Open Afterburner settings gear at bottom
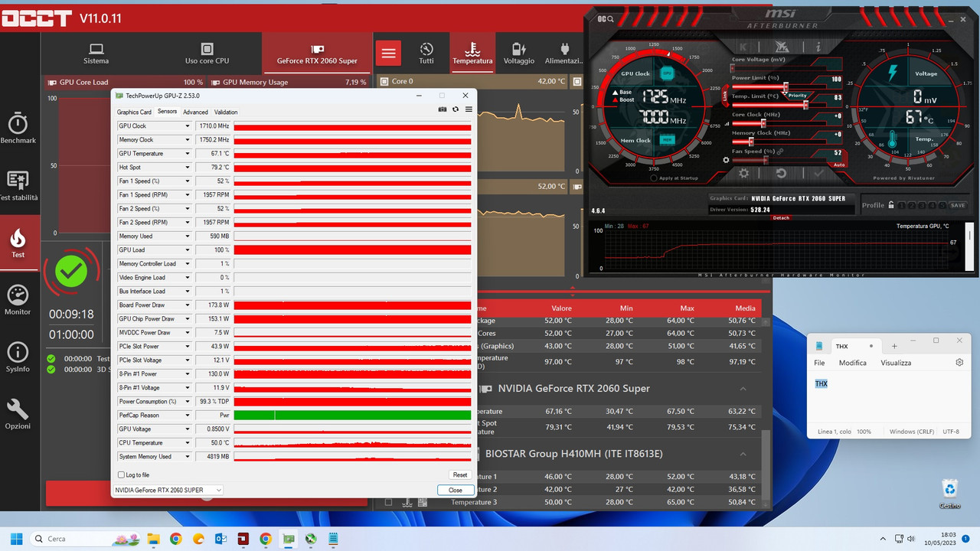The image size is (980, 551). click(743, 174)
